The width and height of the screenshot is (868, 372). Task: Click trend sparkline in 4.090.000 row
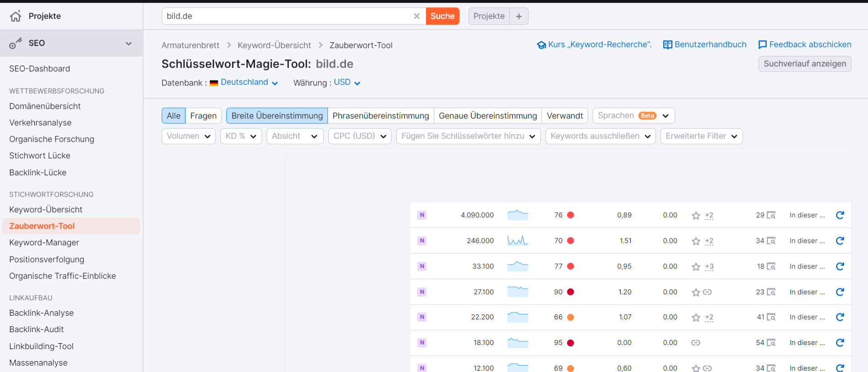pyautogui.click(x=518, y=215)
